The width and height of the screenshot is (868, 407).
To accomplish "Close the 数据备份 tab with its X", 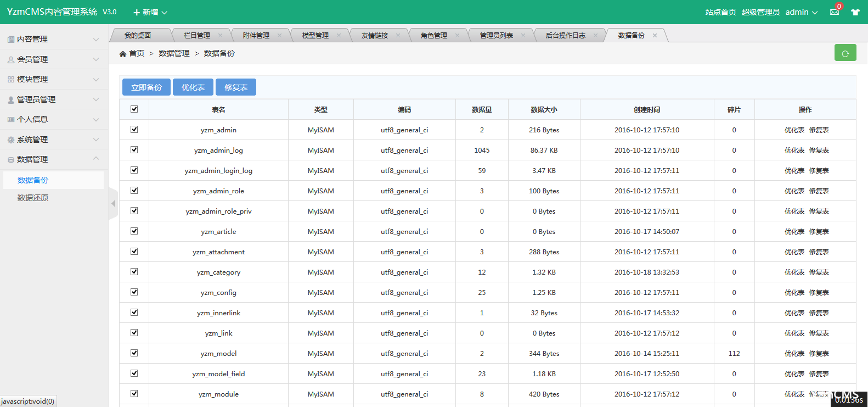I will [655, 36].
